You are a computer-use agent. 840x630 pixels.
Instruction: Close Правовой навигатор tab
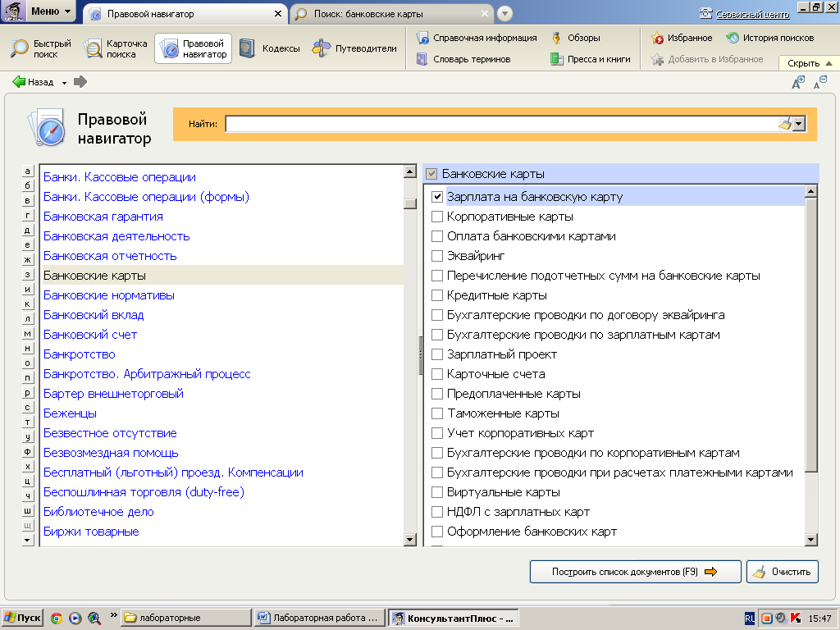tap(277, 14)
